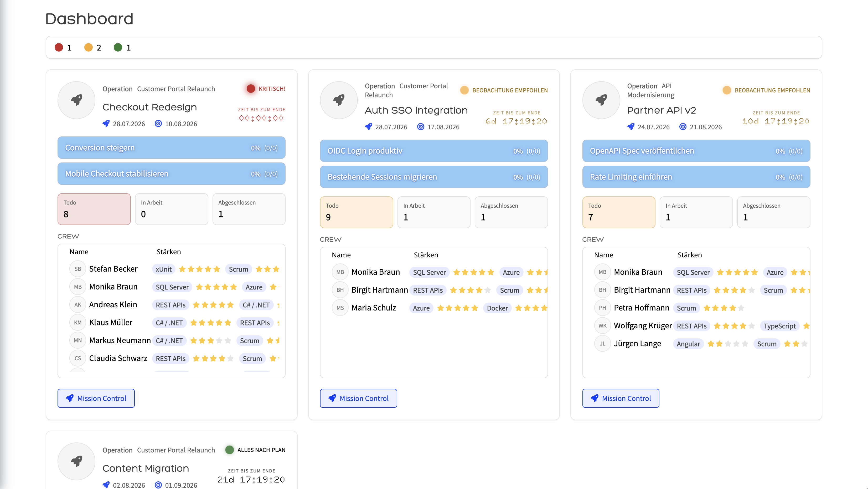Open Mission Control for Partner API v2
The width and height of the screenshot is (868, 489).
click(621, 398)
